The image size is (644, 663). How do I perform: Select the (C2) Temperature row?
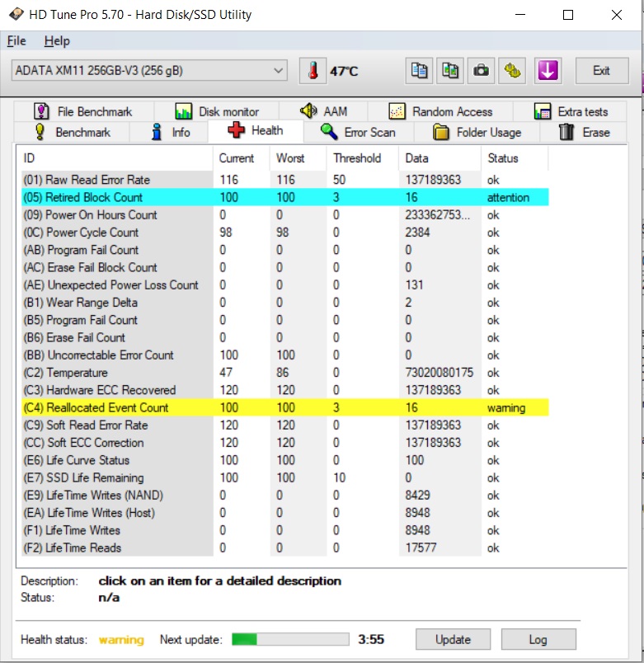(285, 373)
